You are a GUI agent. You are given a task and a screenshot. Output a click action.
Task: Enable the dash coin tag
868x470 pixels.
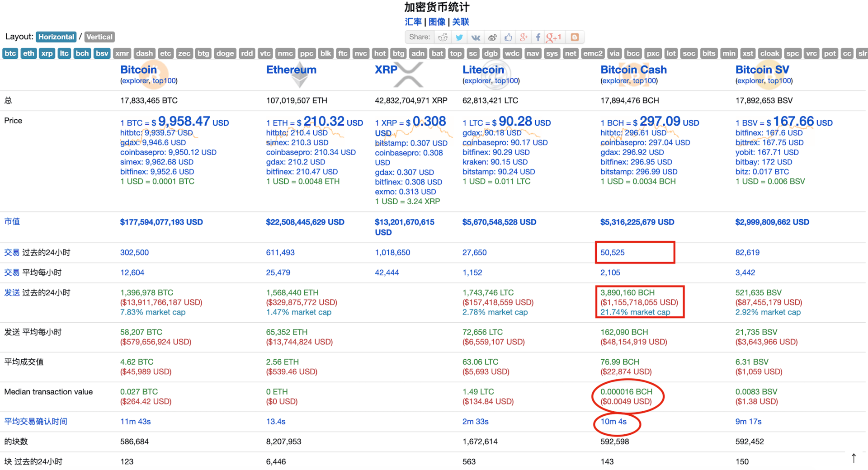click(144, 53)
